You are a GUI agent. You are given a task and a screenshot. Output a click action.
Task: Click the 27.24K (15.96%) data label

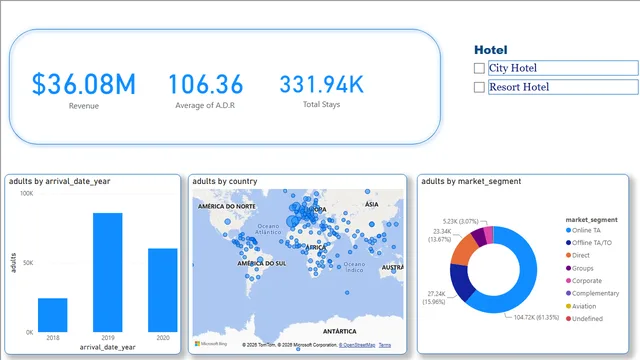(x=434, y=298)
